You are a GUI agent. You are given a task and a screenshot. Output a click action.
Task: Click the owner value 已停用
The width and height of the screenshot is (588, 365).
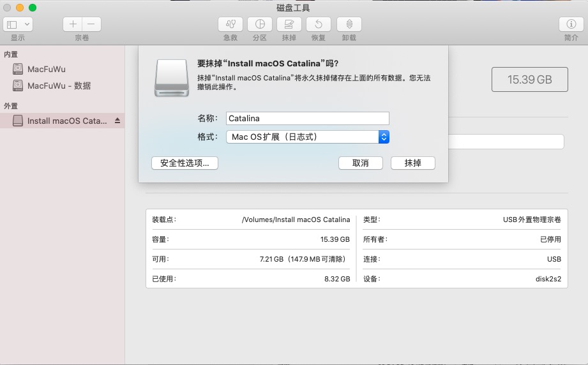pos(550,239)
